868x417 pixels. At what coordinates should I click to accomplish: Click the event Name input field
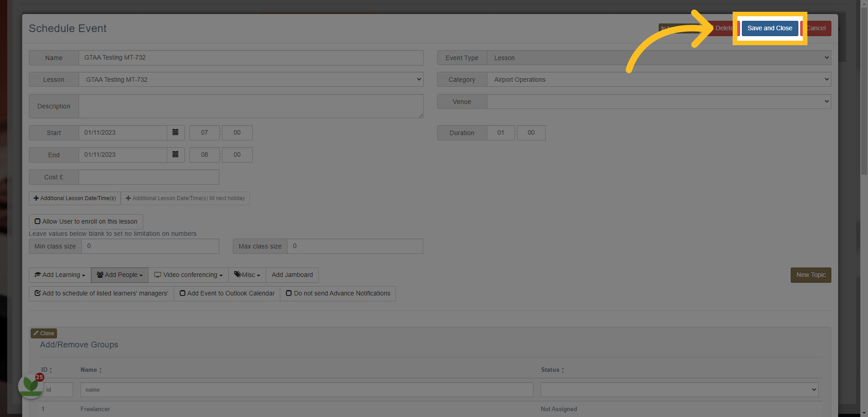251,58
